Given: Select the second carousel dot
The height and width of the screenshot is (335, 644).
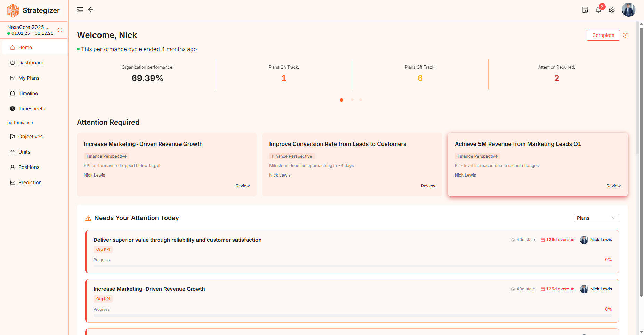Looking at the screenshot, I should 352,100.
